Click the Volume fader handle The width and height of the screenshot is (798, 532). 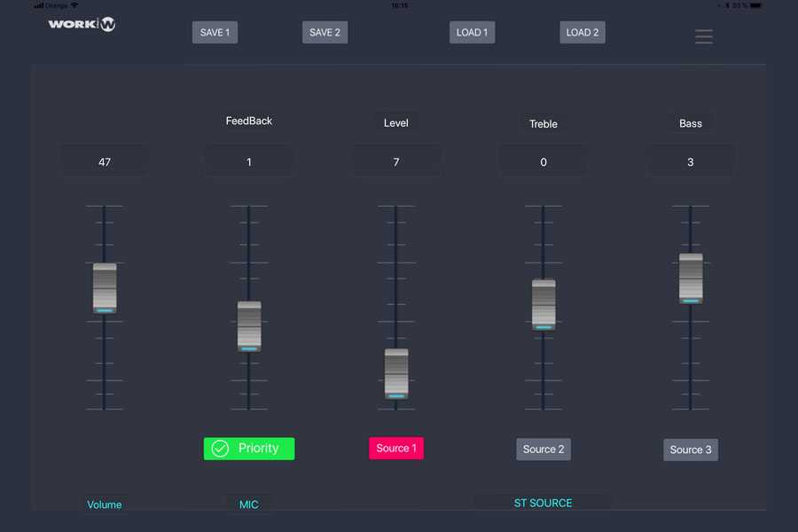(x=105, y=288)
